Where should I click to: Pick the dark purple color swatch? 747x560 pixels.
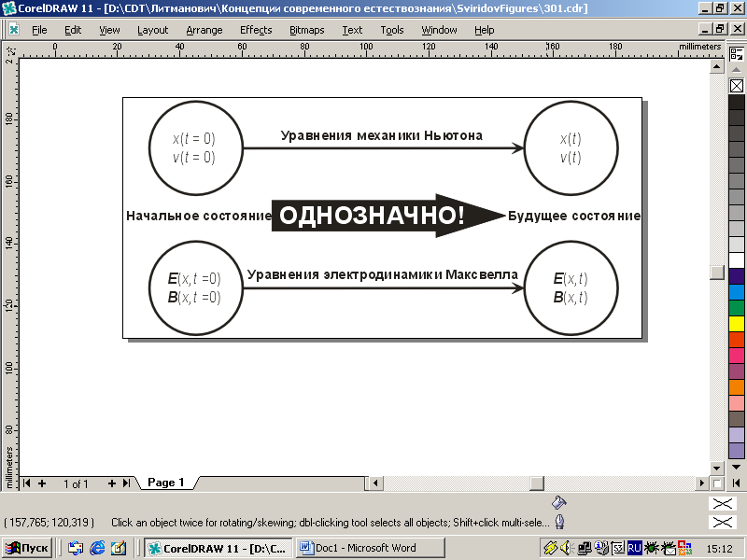point(737,276)
